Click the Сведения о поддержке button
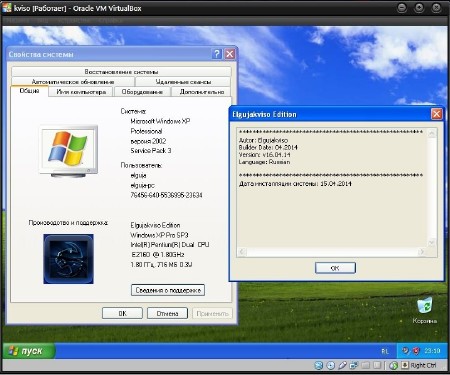450x375 pixels. [x=168, y=290]
